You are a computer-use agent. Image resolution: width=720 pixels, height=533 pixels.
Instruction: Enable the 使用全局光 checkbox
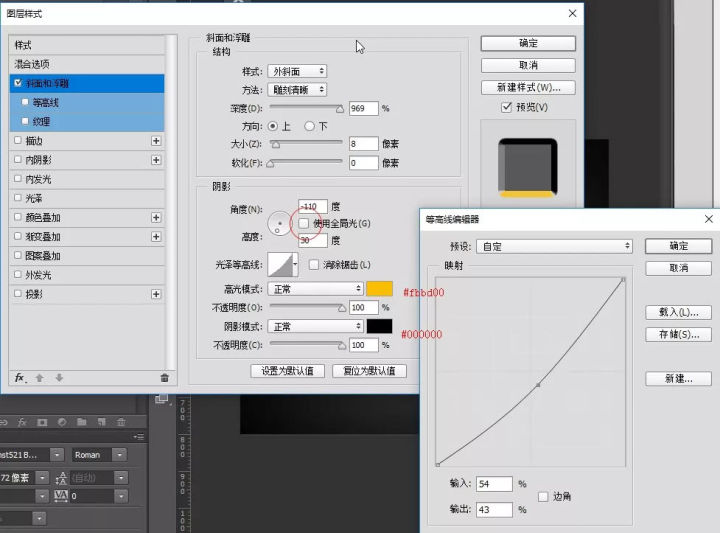[305, 223]
